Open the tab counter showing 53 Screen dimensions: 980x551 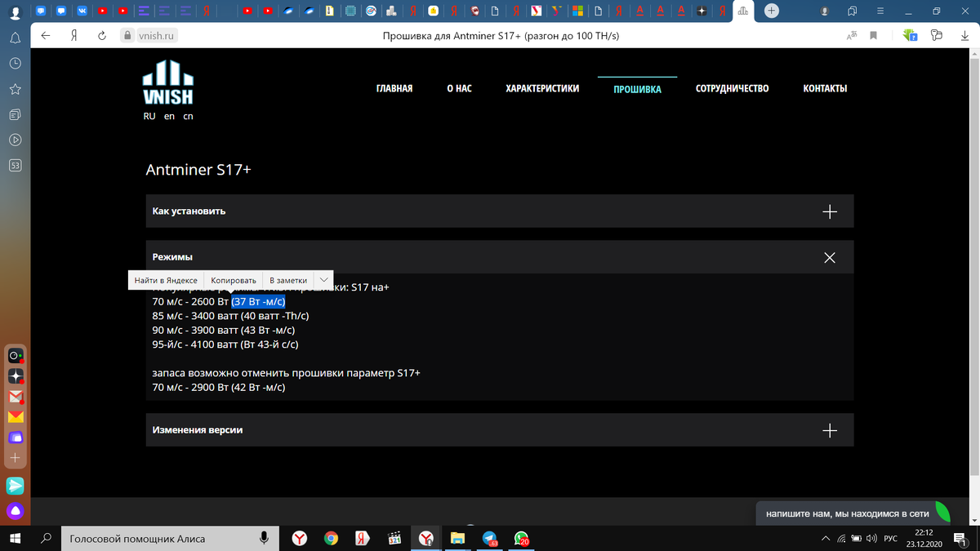pyautogui.click(x=15, y=165)
